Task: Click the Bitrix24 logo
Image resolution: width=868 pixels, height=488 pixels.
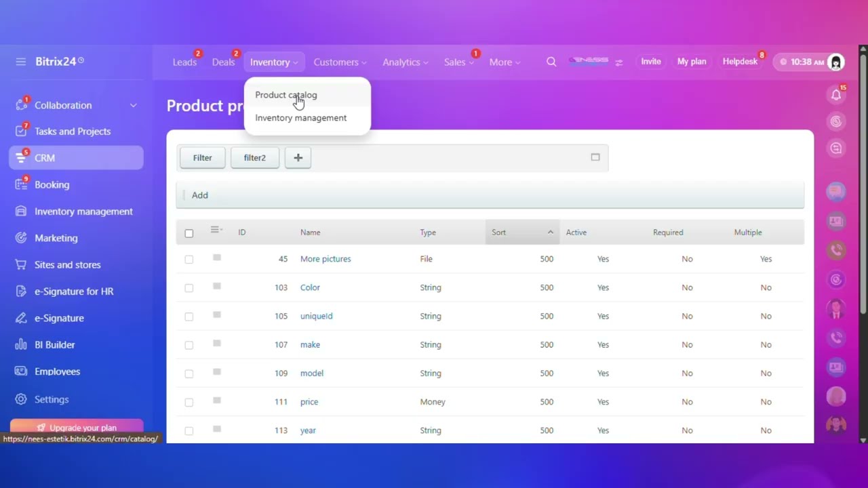Action: [x=60, y=62]
